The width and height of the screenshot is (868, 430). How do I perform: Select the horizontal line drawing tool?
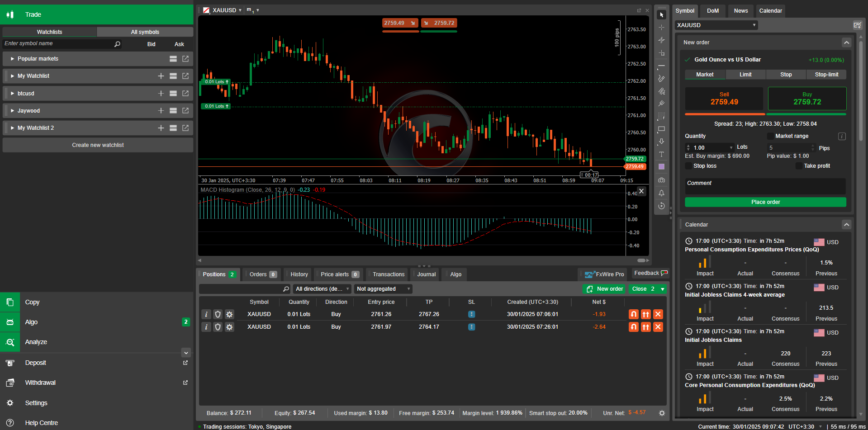point(661,66)
